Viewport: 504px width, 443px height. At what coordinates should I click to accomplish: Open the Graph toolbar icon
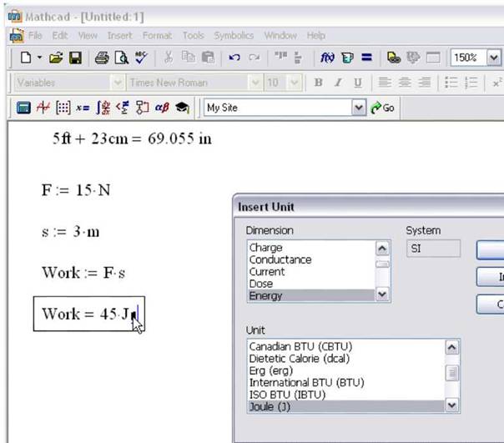click(42, 108)
